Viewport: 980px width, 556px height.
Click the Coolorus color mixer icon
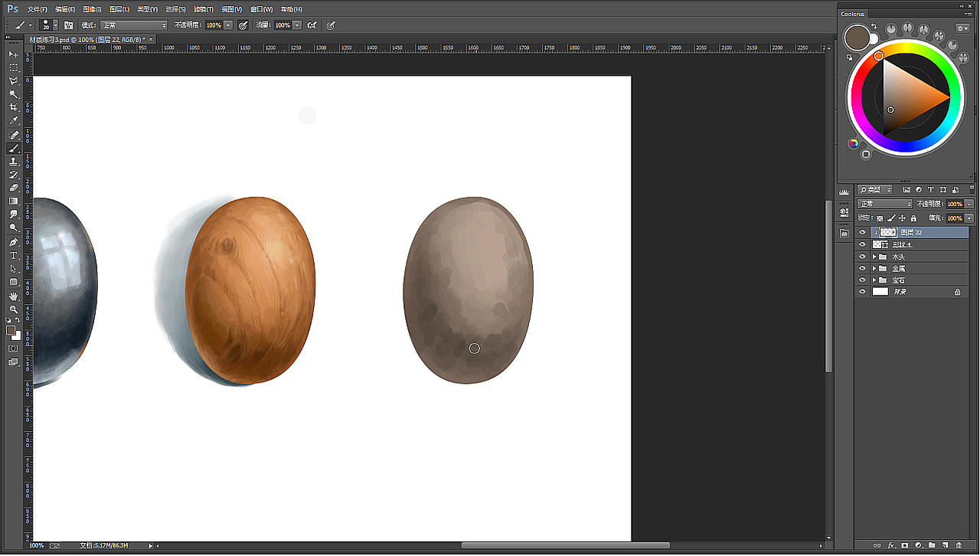[853, 143]
